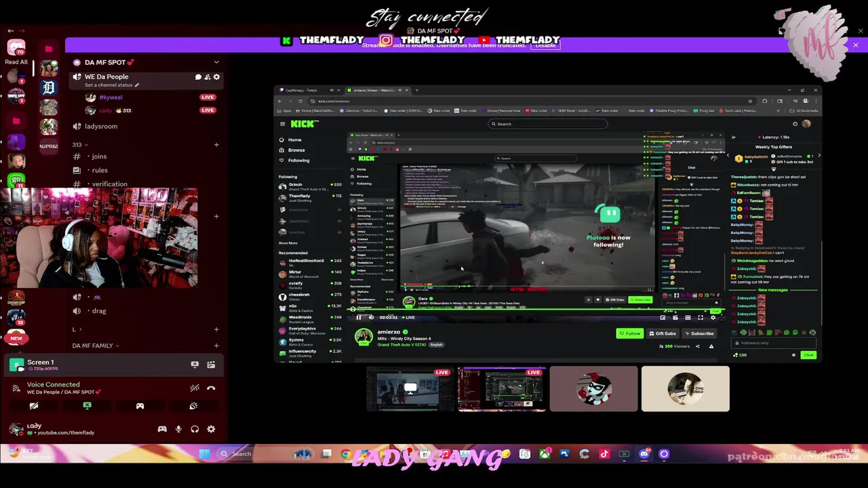
Task: Disconnect from voice with hang-up icon
Action: click(211, 388)
